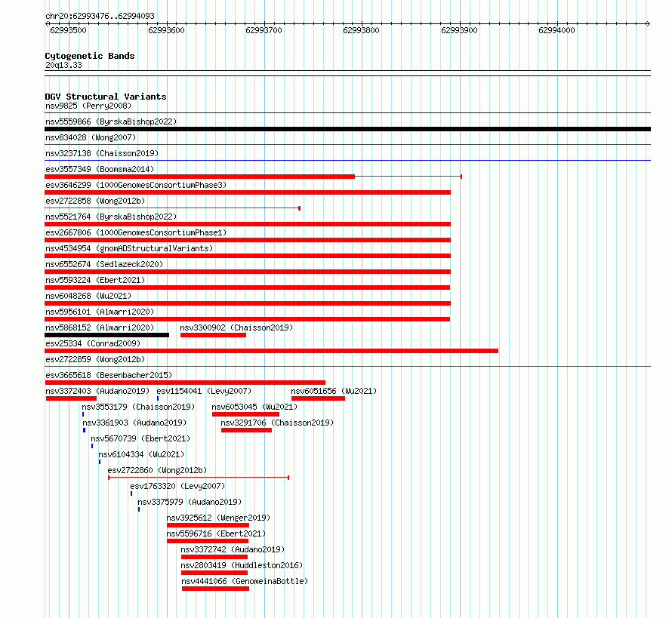Select the red bar under nsv6053045
Image resolution: width=672 pixels, height=618 pixels.
[x=245, y=414]
